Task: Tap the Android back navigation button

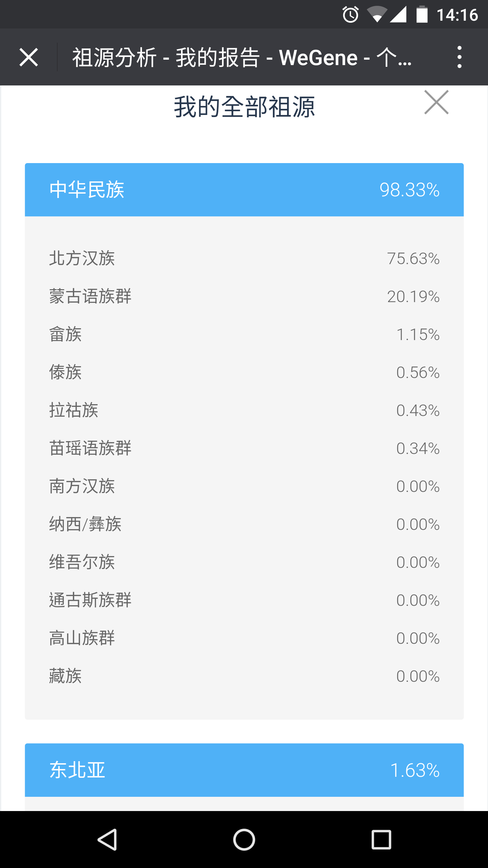Action: [107, 840]
